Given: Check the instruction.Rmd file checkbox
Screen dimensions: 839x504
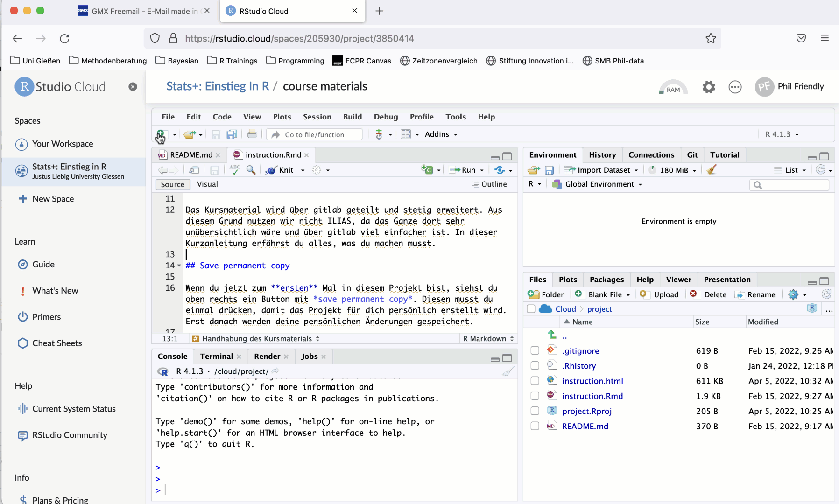Looking at the screenshot, I should click(x=535, y=396).
